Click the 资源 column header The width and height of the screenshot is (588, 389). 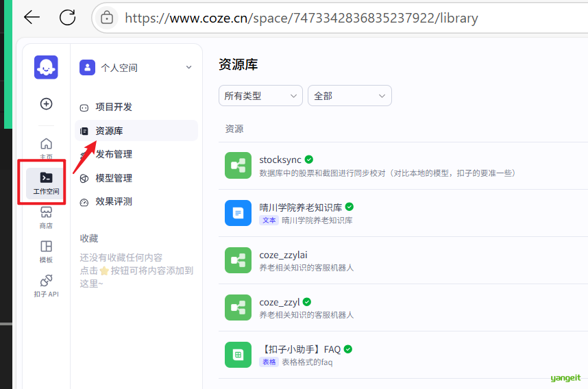[234, 129]
